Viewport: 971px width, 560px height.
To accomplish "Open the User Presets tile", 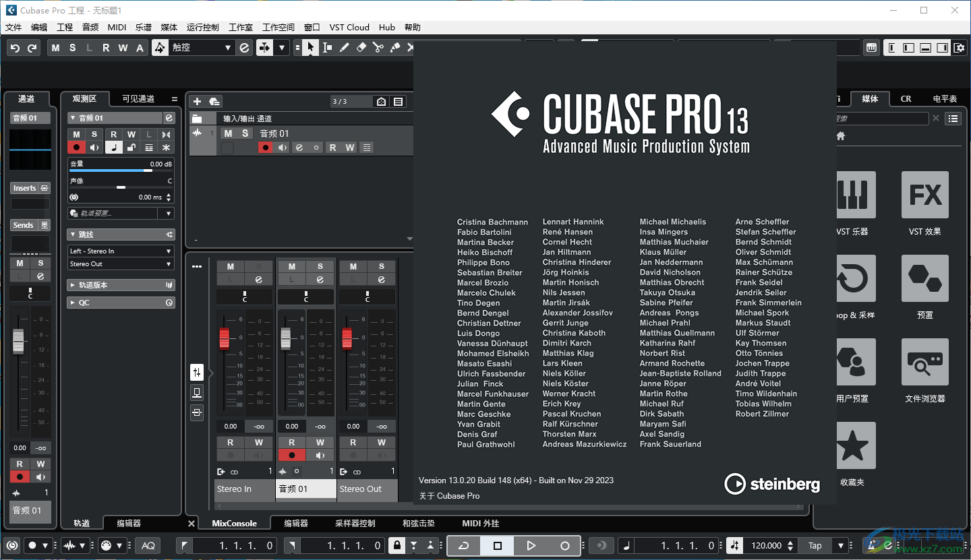I will [855, 362].
